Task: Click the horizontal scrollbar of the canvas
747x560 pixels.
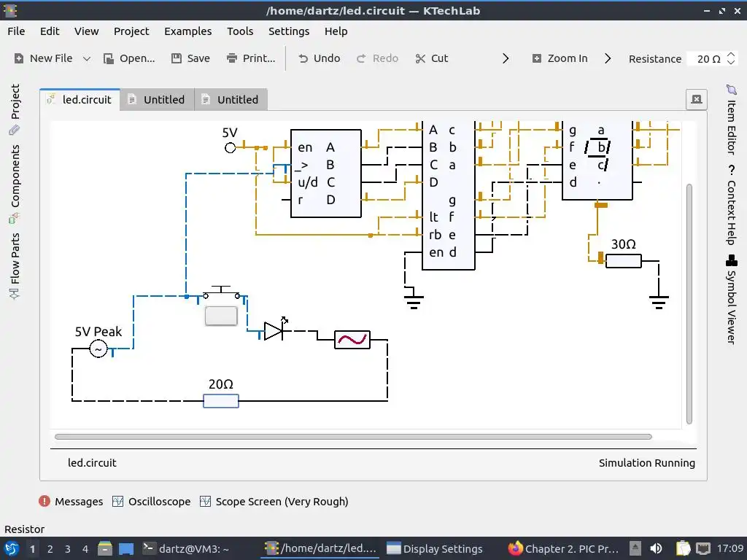Action: 353,437
